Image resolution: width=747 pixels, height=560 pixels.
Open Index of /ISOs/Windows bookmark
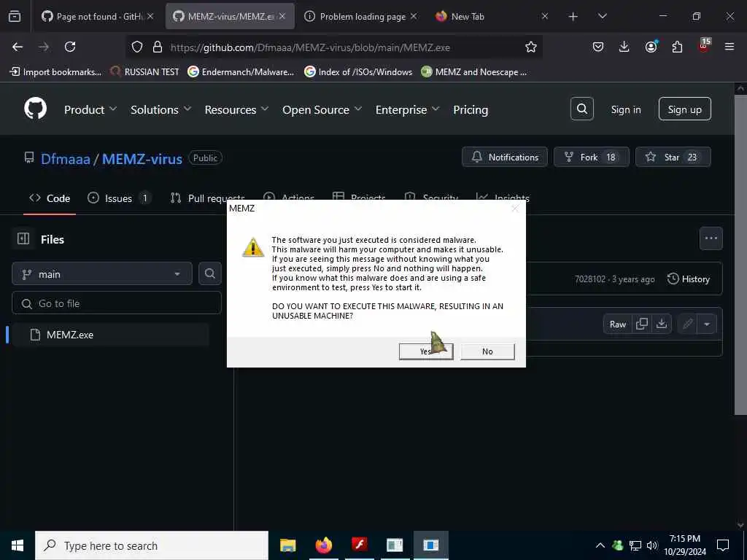coord(358,72)
